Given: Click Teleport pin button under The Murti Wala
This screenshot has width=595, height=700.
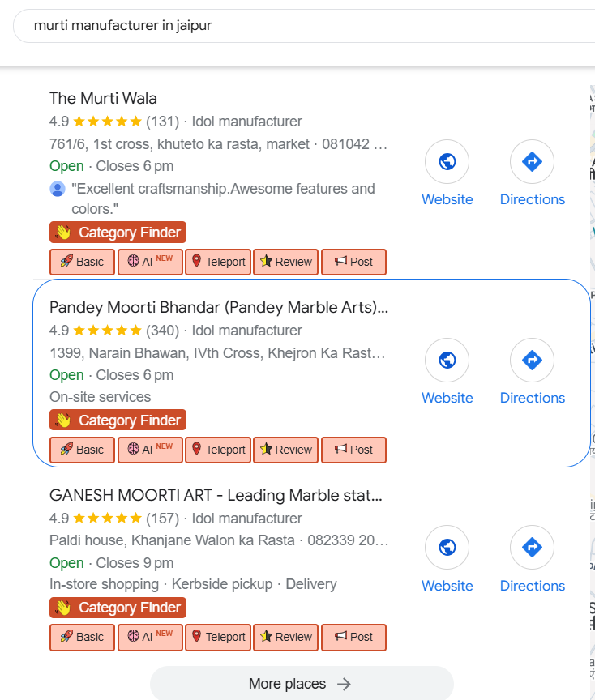Looking at the screenshot, I should coord(218,262).
